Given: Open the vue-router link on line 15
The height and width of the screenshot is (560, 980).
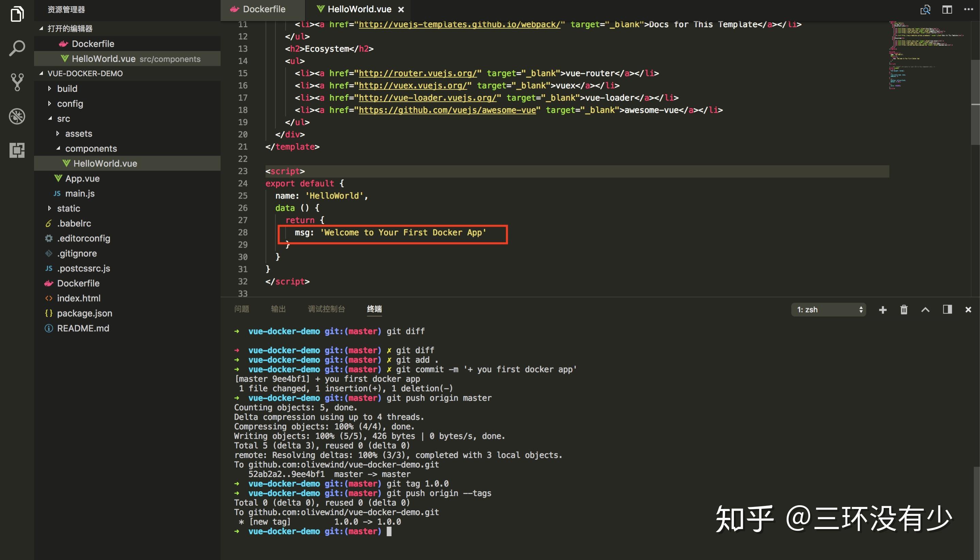Looking at the screenshot, I should click(x=417, y=73).
